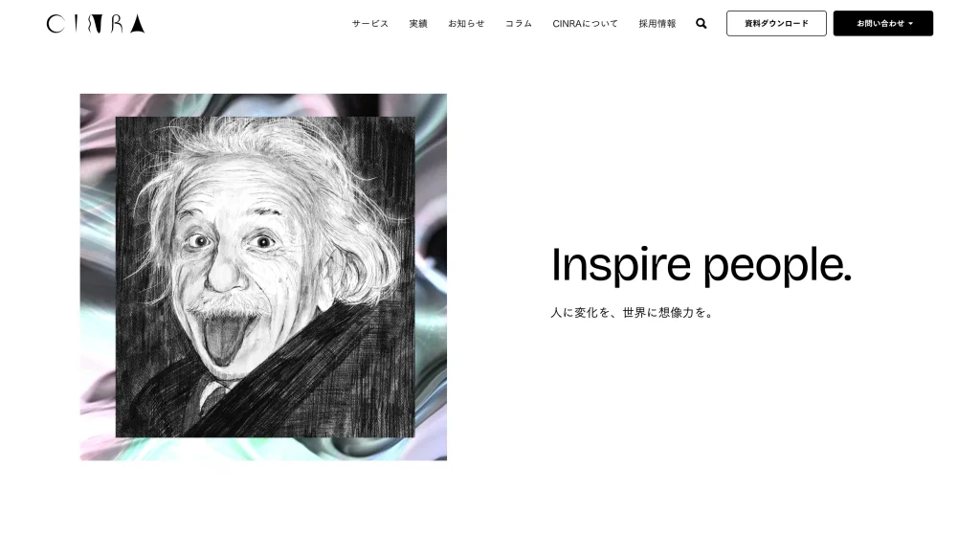Click the black お問い合わせ button
Image resolution: width=980 pixels, height=534 pixels.
tap(882, 23)
